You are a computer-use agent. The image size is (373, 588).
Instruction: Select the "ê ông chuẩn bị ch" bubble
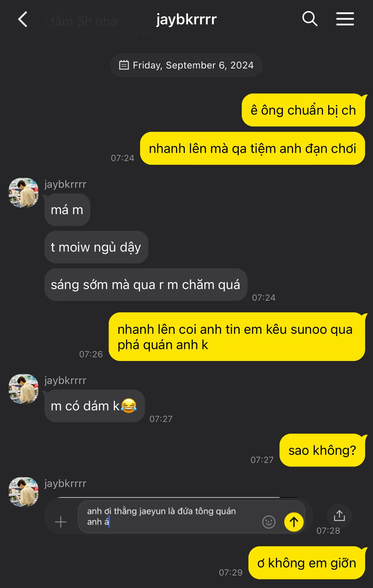[303, 110]
